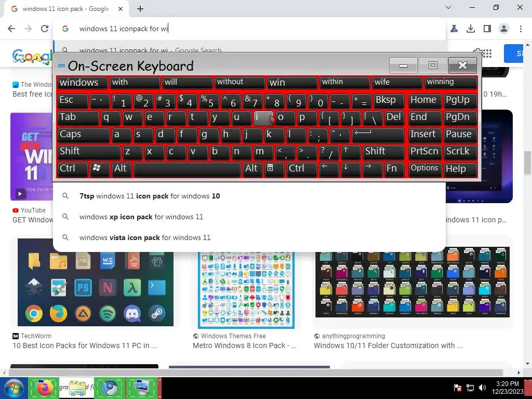The height and width of the screenshot is (399, 532).
Task: Click the Tab key on keyboard
Action: 78,118
